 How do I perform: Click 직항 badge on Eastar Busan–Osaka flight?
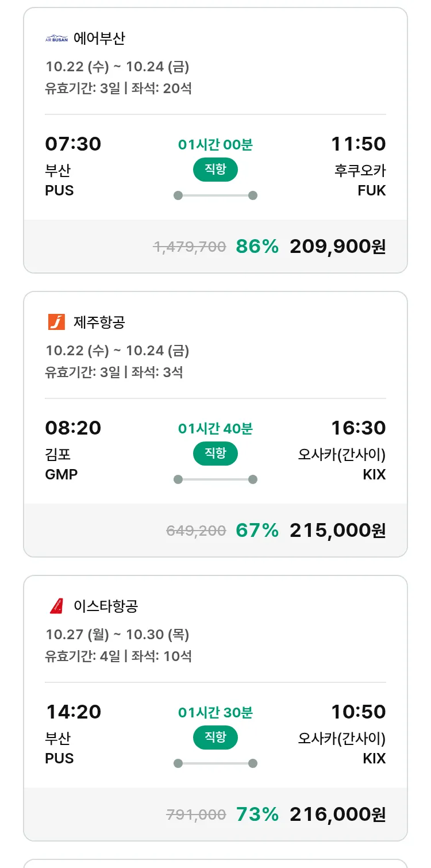215,738
